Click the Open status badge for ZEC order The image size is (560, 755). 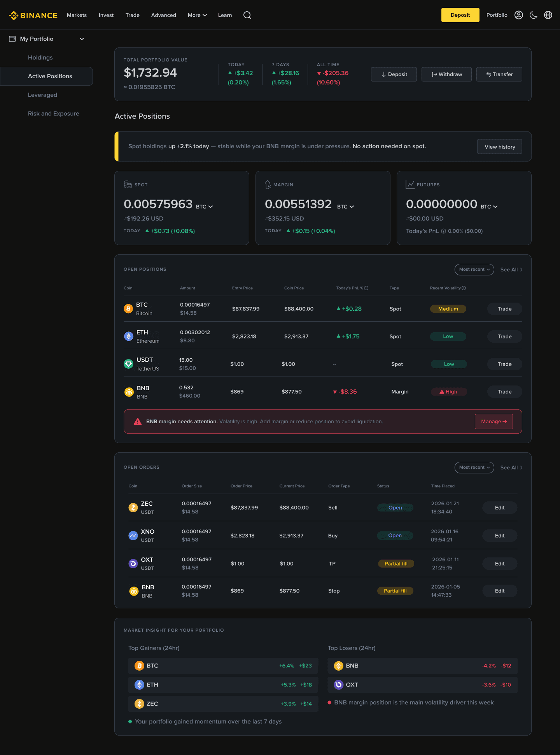click(x=395, y=508)
